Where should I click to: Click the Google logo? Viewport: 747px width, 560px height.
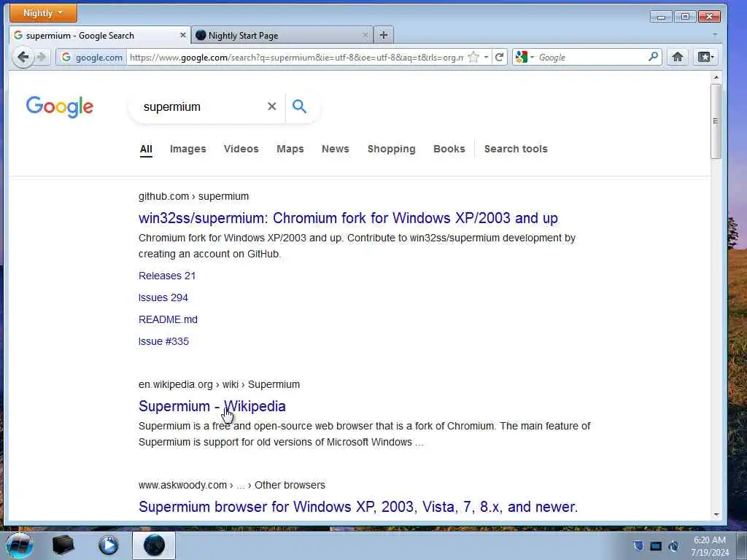coord(60,106)
